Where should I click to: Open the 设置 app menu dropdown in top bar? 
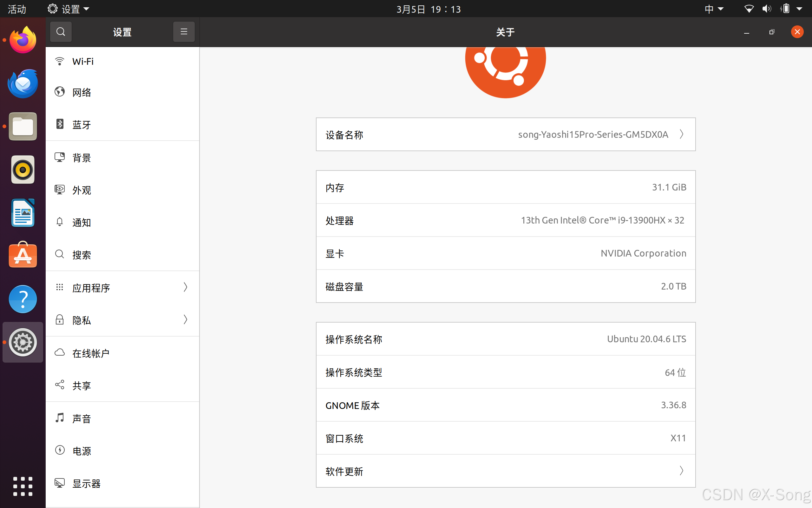pos(69,9)
